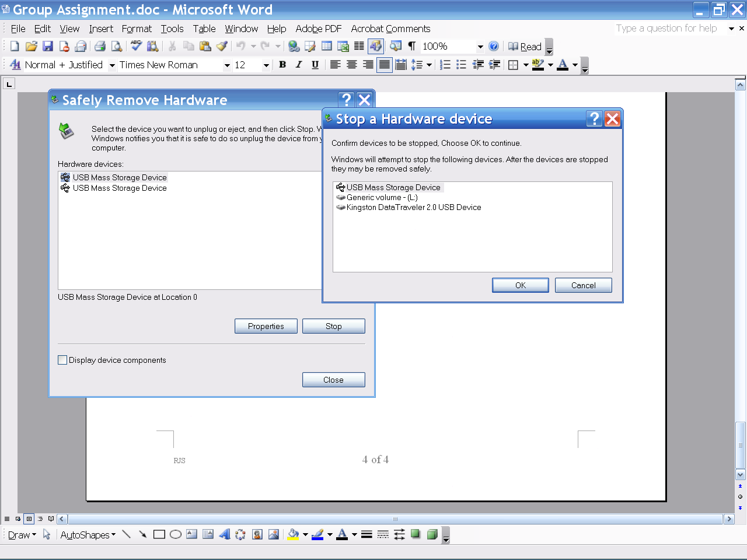
Task: Open the Format menu
Action: (137, 29)
